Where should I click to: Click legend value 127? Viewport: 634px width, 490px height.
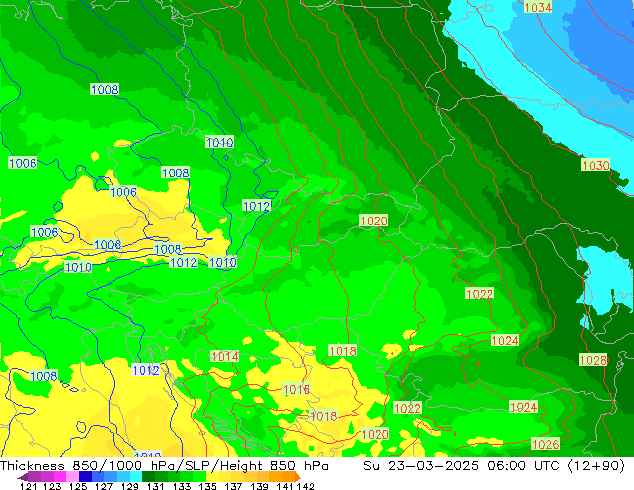coord(104,486)
